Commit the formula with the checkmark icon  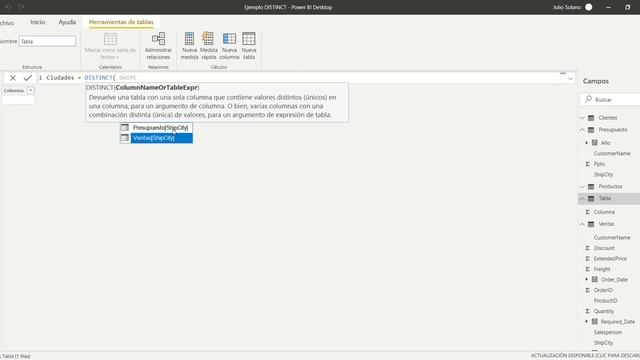(x=27, y=78)
